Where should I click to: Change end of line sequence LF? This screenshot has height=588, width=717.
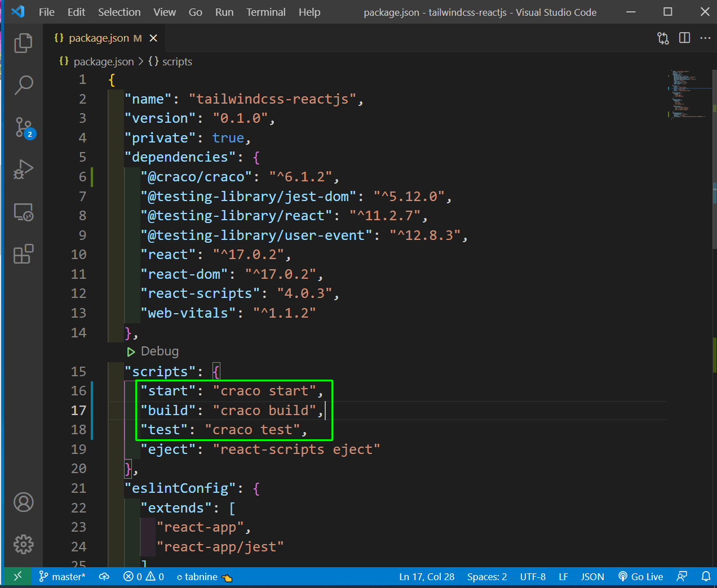pos(563,577)
